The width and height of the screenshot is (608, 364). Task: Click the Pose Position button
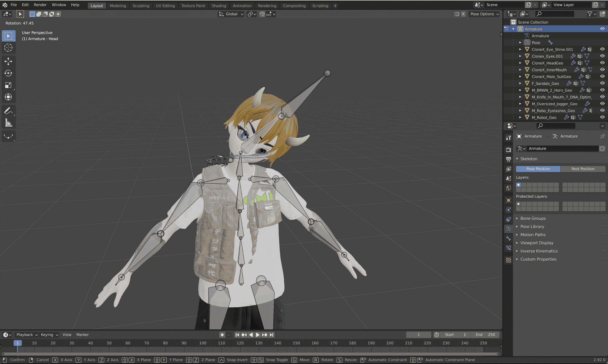[x=538, y=169]
